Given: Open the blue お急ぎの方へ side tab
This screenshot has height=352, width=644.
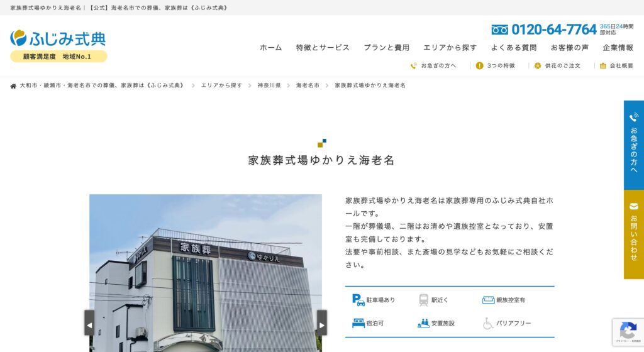Looking at the screenshot, I should [x=633, y=145].
